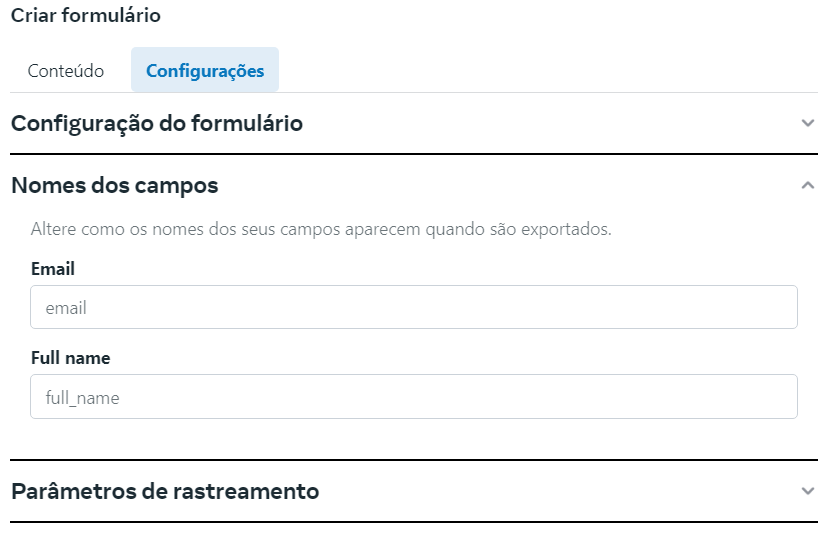The width and height of the screenshot is (839, 542).
Task: Click the bold Email field label
Action: tap(53, 269)
